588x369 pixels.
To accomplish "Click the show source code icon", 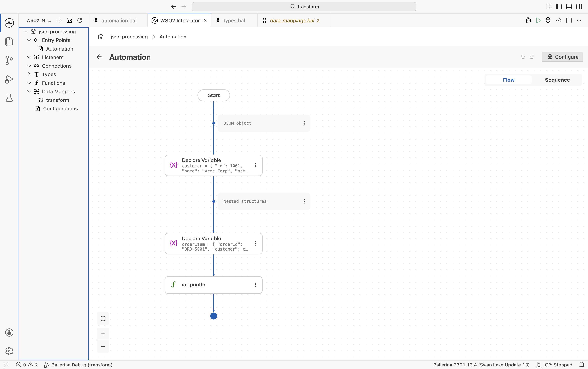I will click(559, 20).
